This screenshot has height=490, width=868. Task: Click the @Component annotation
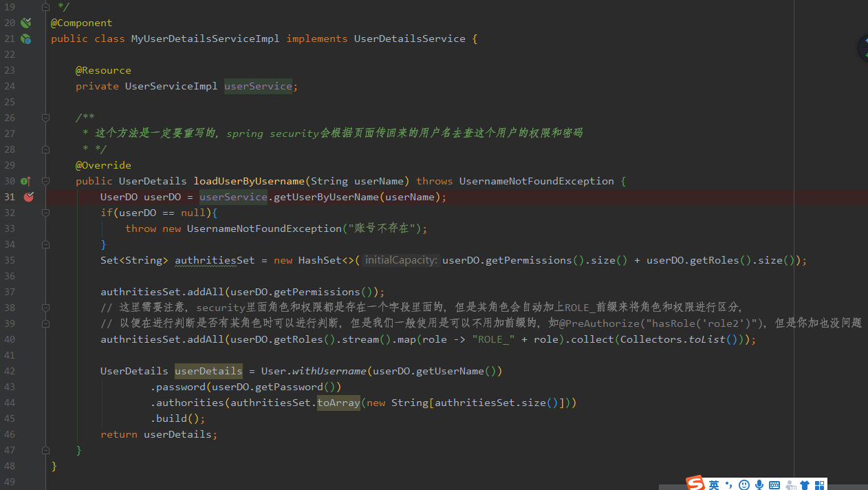[x=81, y=23]
